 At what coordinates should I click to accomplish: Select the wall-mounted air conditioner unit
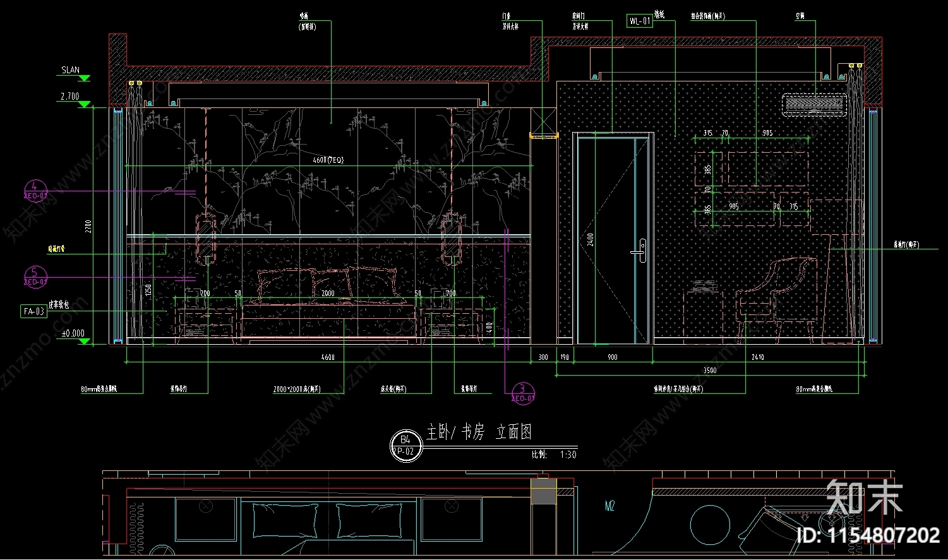pyautogui.click(x=814, y=105)
